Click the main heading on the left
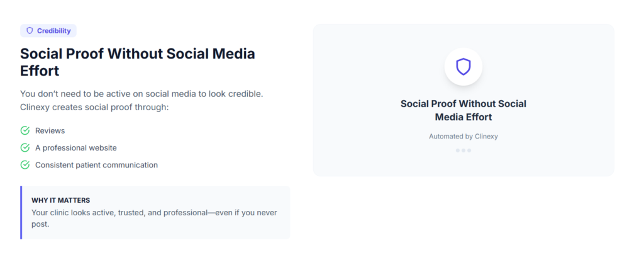 tap(138, 62)
